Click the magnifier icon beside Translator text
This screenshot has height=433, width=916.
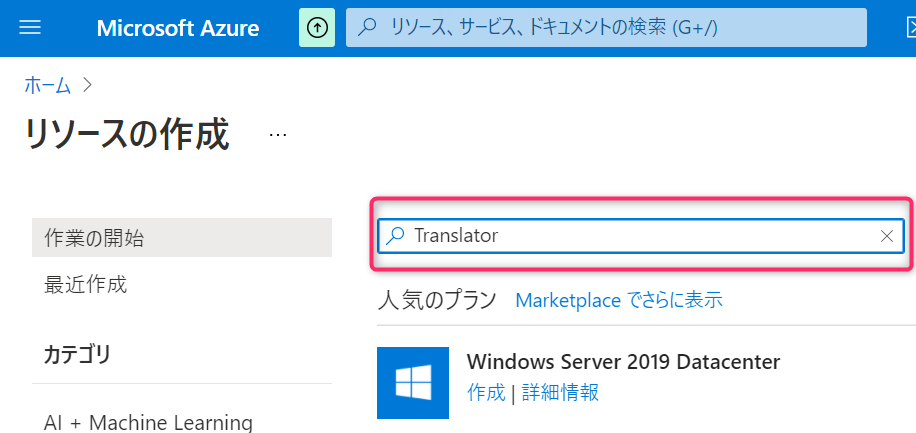pyautogui.click(x=395, y=235)
